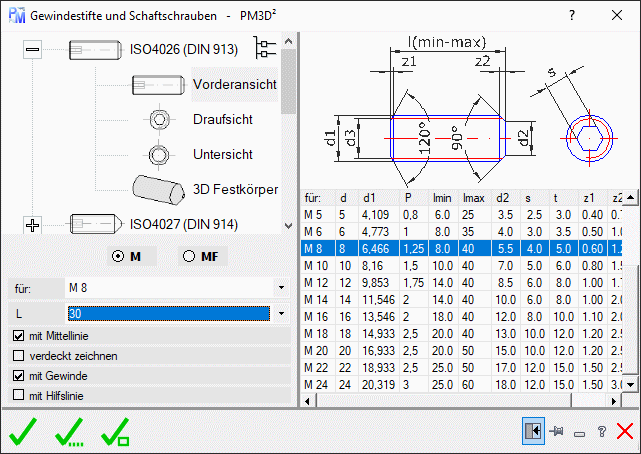Click the green checkmark with dots button
The height and width of the screenshot is (454, 641).
pyautogui.click(x=69, y=431)
